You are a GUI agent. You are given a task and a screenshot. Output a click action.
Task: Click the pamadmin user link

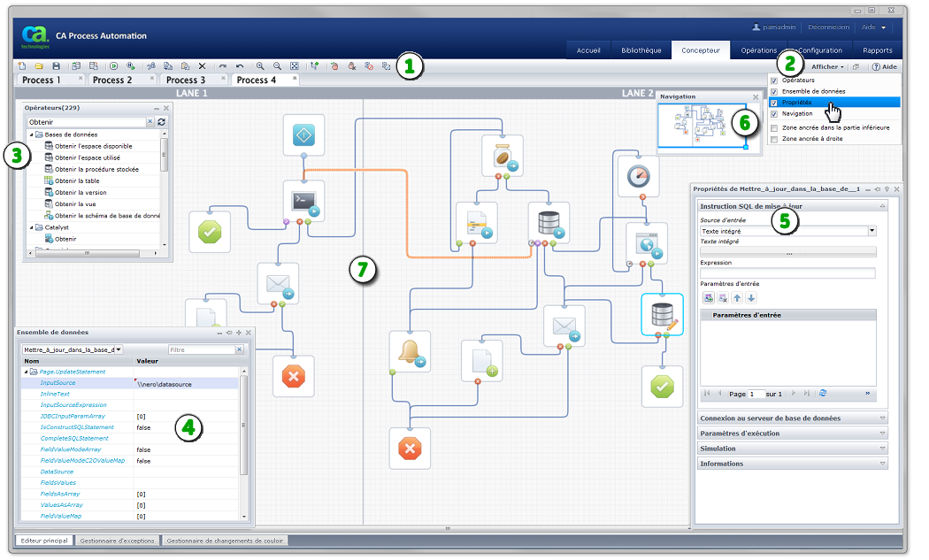(775, 27)
